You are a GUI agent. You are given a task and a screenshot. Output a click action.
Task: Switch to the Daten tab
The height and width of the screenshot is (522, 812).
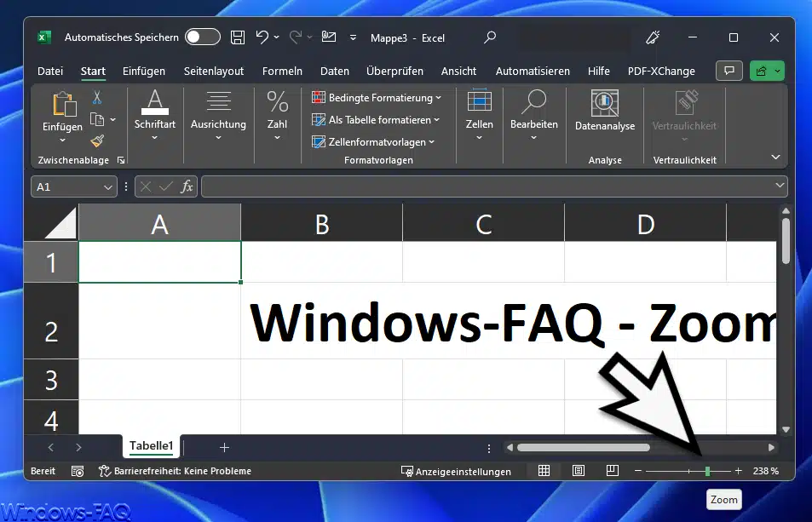(335, 71)
